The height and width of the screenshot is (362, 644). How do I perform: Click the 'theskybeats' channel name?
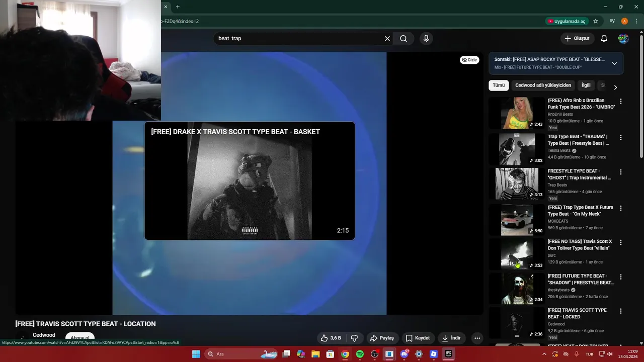click(x=558, y=290)
